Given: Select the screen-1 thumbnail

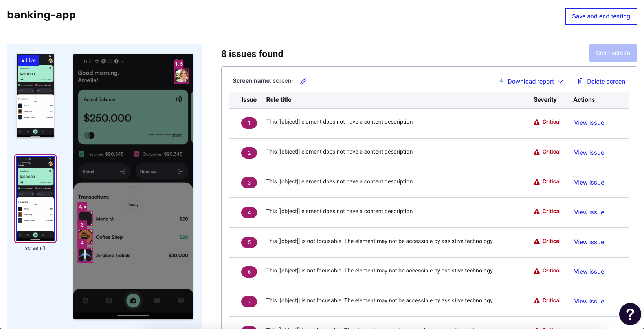Looking at the screenshot, I should (35, 198).
